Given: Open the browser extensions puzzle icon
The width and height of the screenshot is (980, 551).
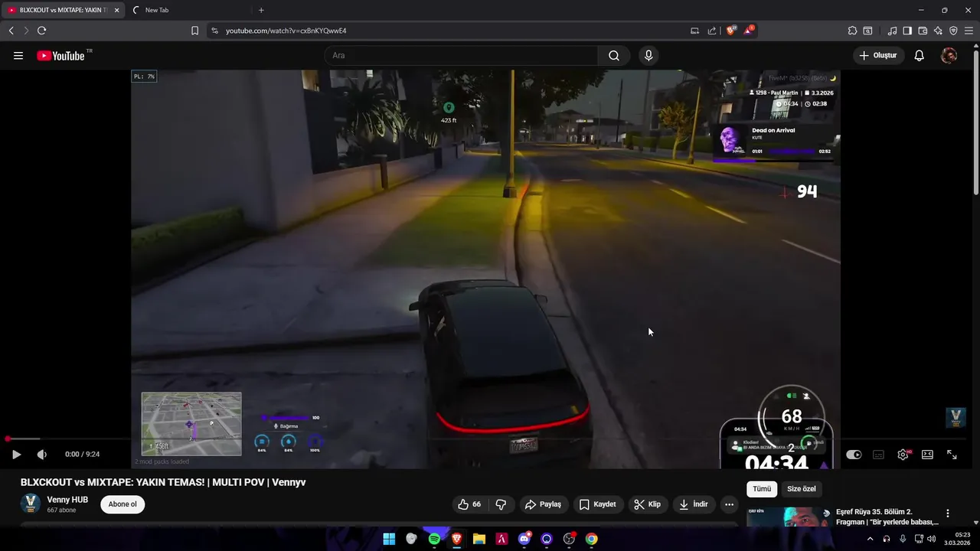Looking at the screenshot, I should pyautogui.click(x=852, y=31).
